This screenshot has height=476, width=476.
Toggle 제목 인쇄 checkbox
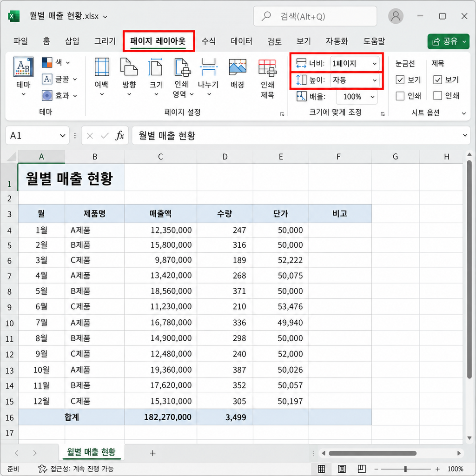point(437,96)
